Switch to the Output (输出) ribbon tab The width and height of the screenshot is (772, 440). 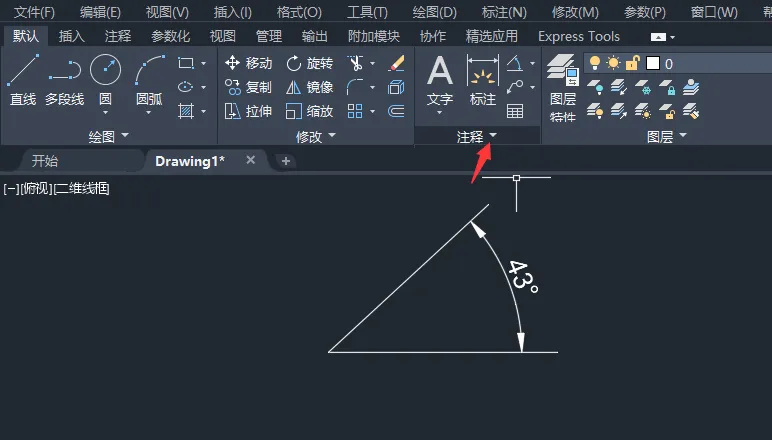click(314, 36)
